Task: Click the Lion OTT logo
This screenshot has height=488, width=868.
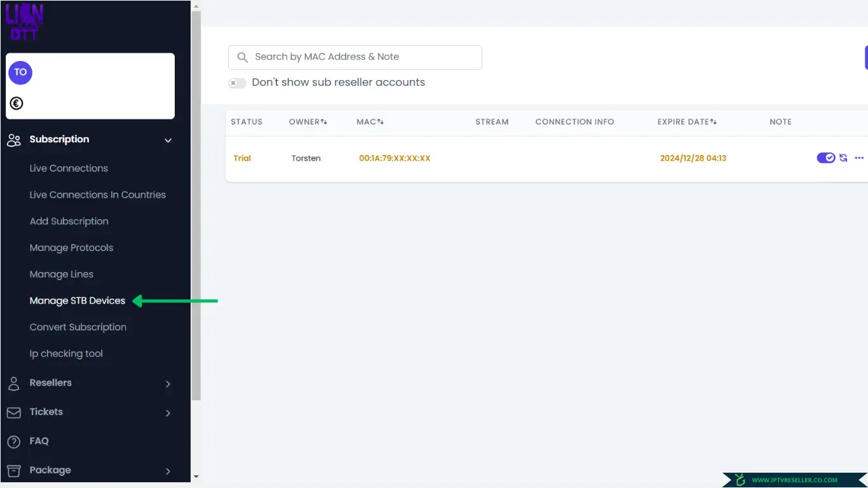Action: click(25, 22)
